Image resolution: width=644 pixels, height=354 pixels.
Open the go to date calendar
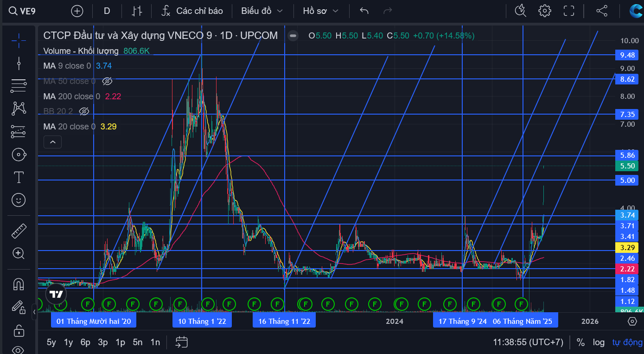(181, 342)
